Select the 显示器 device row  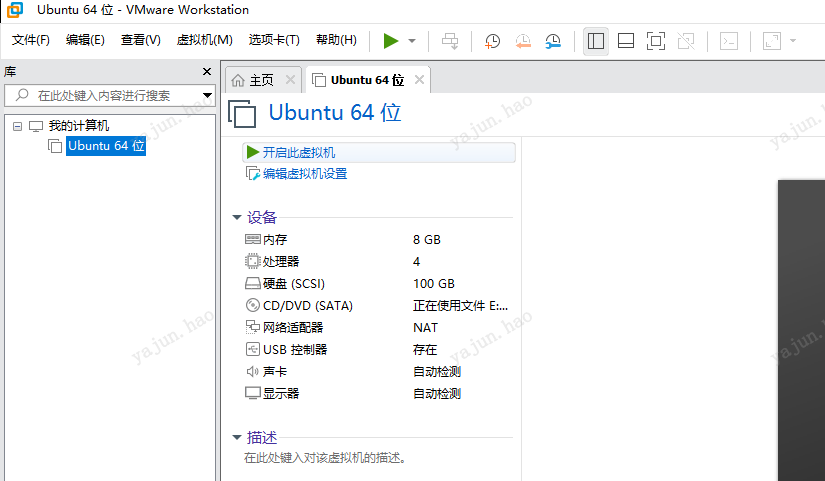tap(378, 394)
